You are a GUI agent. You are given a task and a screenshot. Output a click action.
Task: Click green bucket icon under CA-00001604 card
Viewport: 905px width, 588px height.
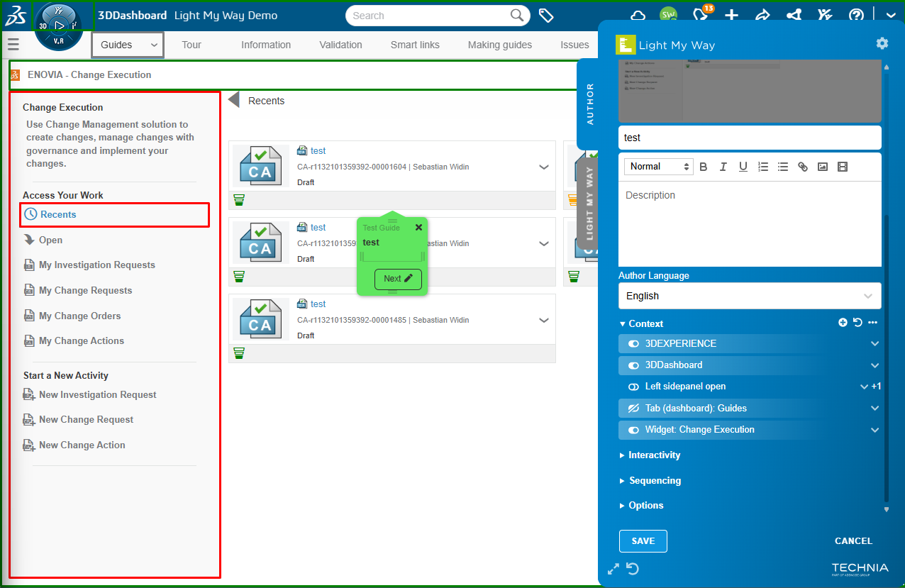239,200
